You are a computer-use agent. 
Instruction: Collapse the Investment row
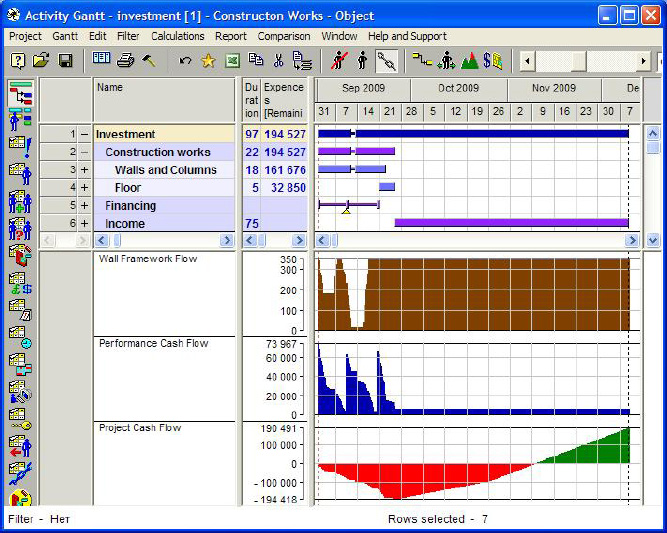point(85,134)
